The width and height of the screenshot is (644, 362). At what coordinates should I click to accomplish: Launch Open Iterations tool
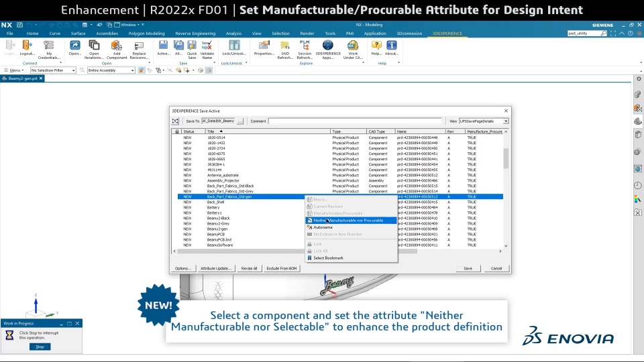pos(94,50)
